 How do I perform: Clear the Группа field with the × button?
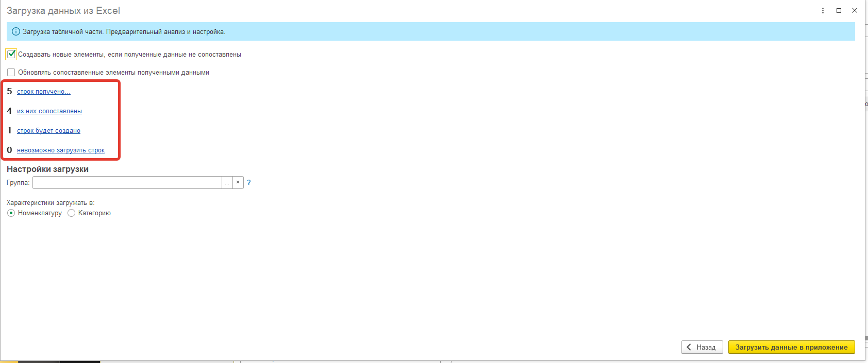[238, 182]
